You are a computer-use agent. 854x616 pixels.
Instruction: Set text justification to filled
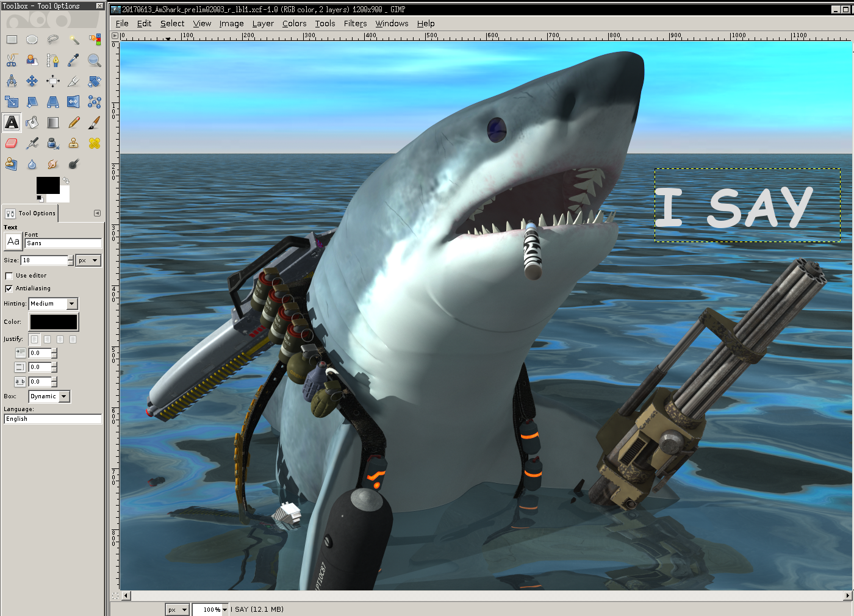point(73,339)
